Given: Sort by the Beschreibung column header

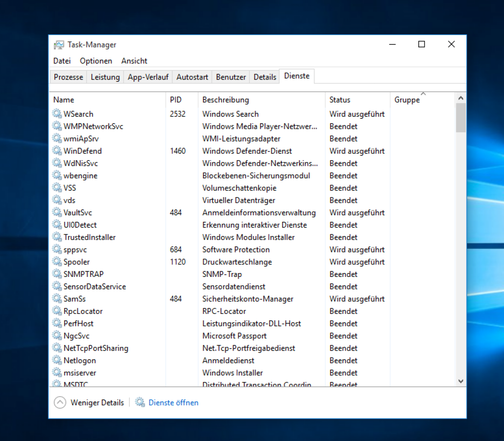Looking at the screenshot, I should (261, 99).
